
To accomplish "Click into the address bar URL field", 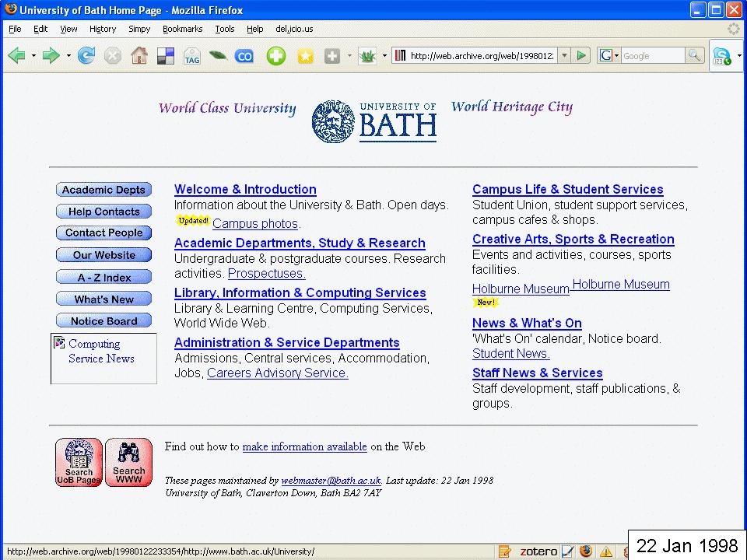I will pos(483,56).
